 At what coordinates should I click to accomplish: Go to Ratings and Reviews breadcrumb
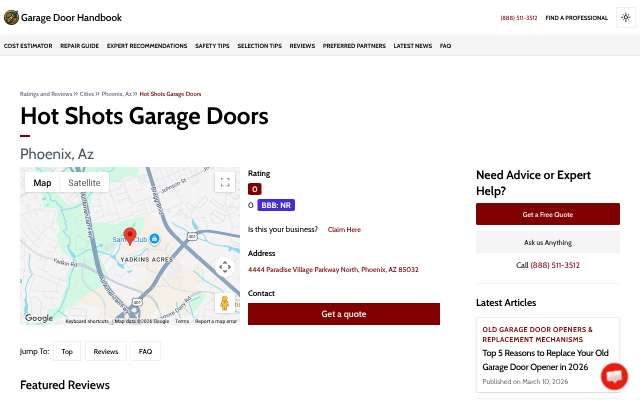click(x=46, y=94)
